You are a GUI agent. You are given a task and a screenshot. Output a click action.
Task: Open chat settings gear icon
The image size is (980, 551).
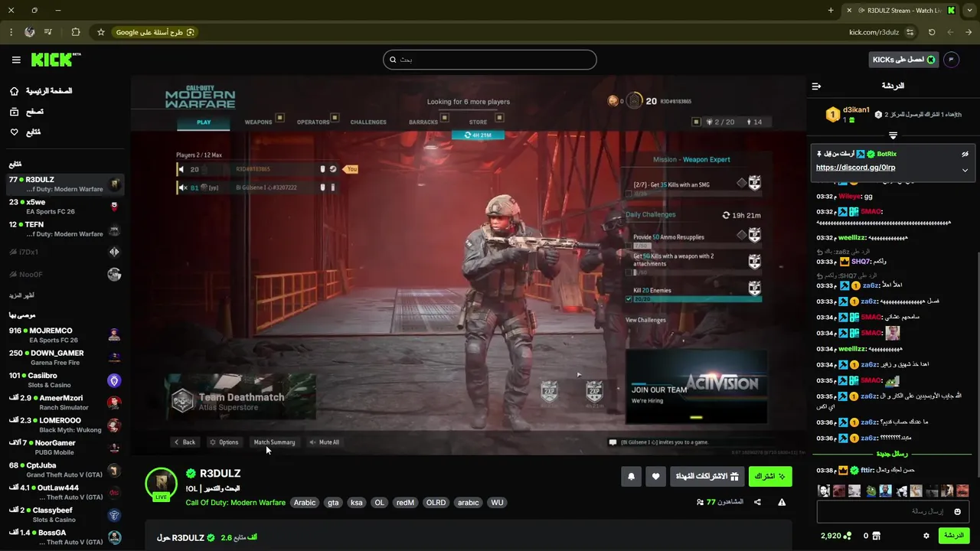[926, 536]
